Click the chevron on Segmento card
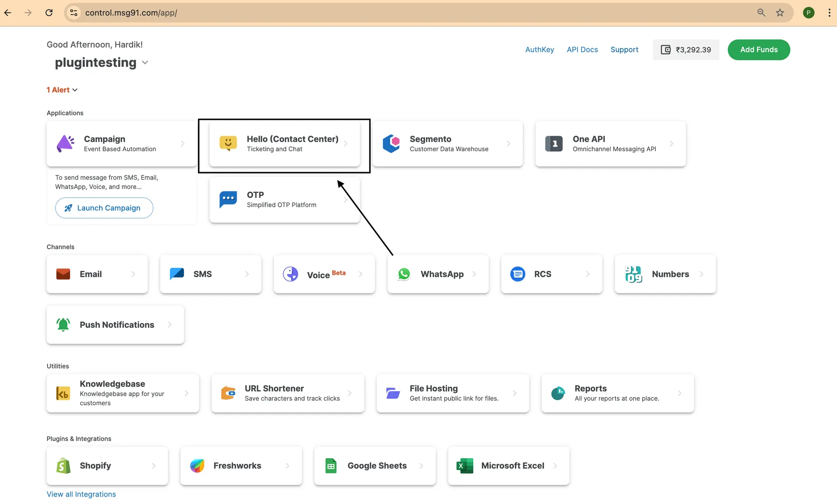This screenshot has width=837, height=504. [509, 144]
